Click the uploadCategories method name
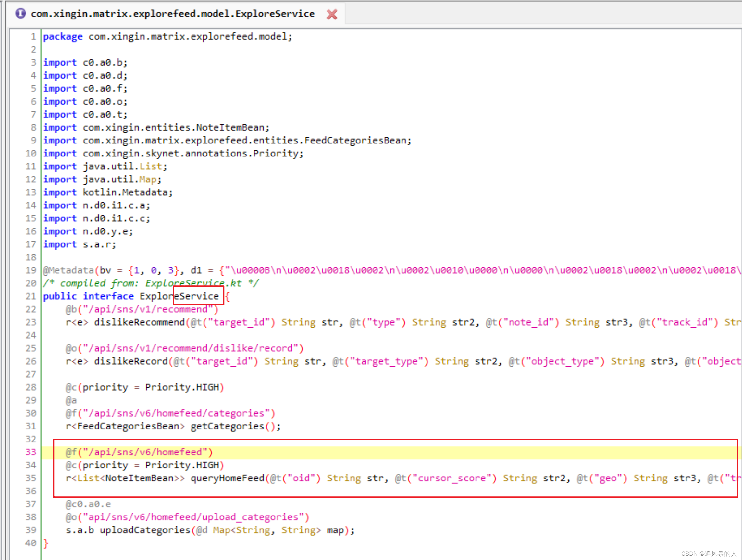This screenshot has height=560, width=742. 145,530
